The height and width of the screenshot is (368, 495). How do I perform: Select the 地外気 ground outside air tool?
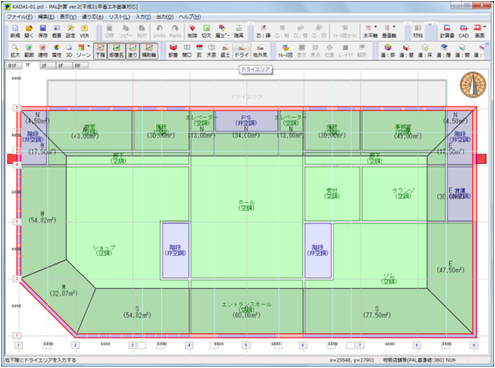260,51
